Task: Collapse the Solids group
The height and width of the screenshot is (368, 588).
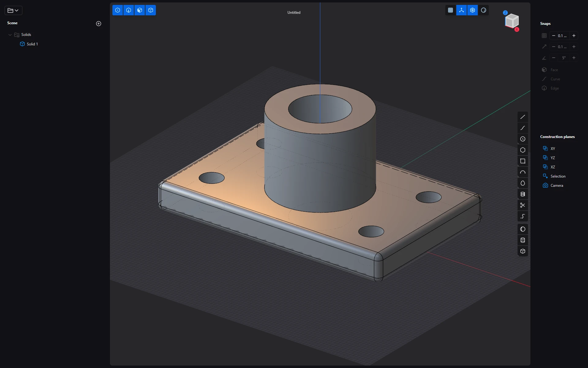Action: [x=10, y=35]
